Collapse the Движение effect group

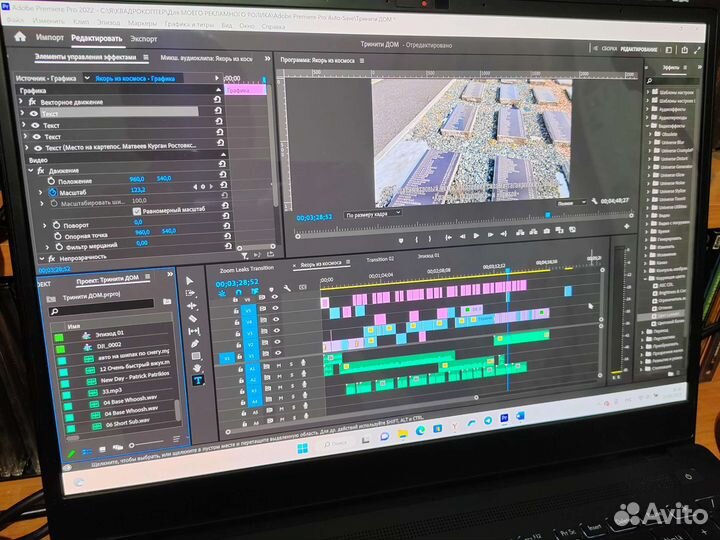(x=29, y=170)
